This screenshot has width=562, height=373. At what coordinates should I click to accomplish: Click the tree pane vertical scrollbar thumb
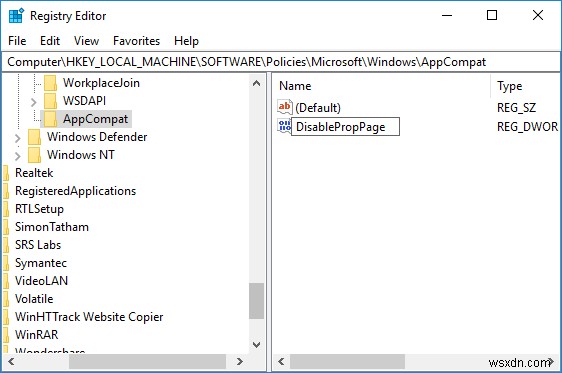tap(257, 301)
